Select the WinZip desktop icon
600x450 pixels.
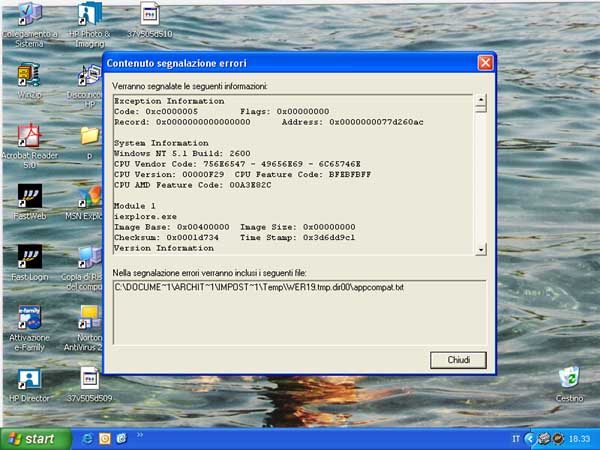tap(29, 81)
